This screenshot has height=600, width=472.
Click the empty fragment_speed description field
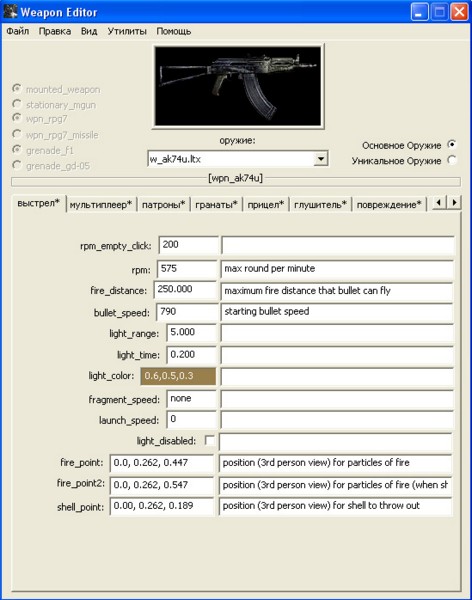point(337,399)
